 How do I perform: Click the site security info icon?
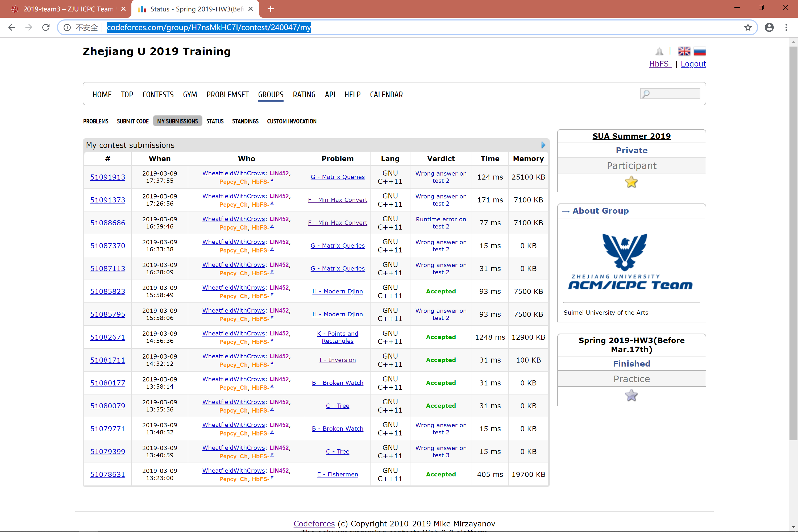click(67, 27)
